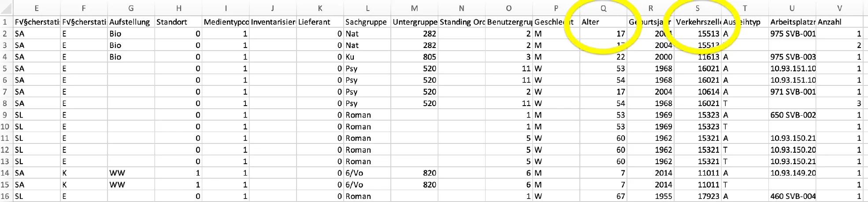
Task: Click the '460 SVB-004' cell
Action: 792,196
